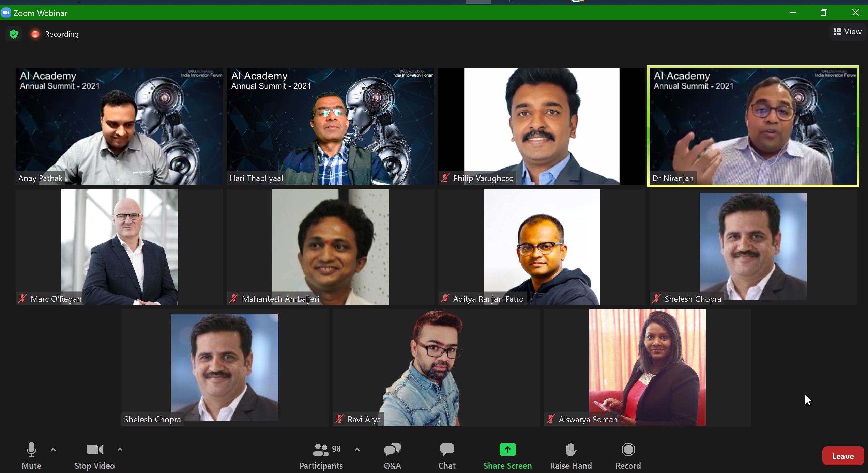Open the Participants panel

click(321, 456)
